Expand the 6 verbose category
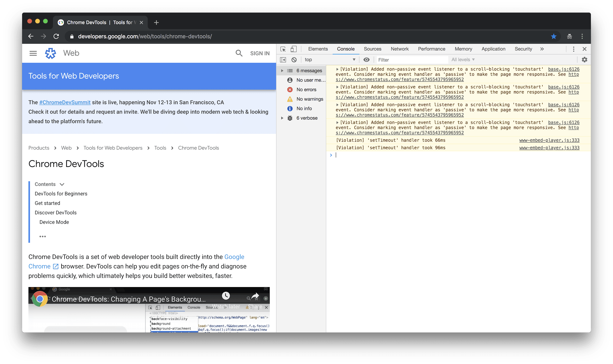Screen dimensions: 613x364 [282, 117]
